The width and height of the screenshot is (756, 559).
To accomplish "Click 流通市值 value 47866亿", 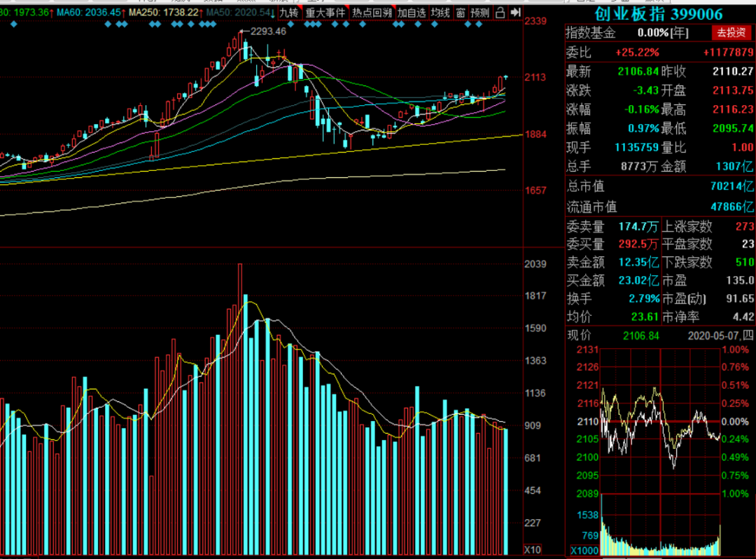I will tap(732, 207).
